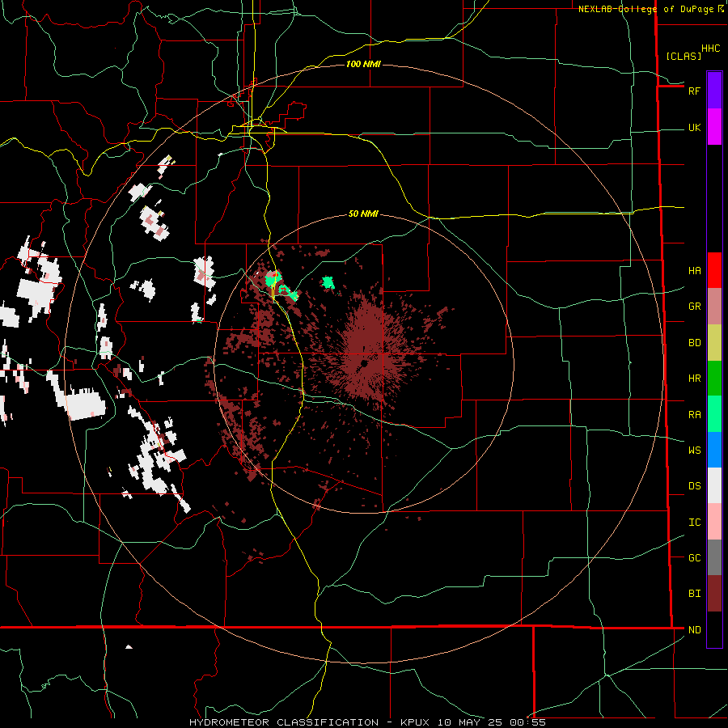728x728 pixels.
Task: Click the [CLAS] units label
Action: pyautogui.click(x=684, y=57)
